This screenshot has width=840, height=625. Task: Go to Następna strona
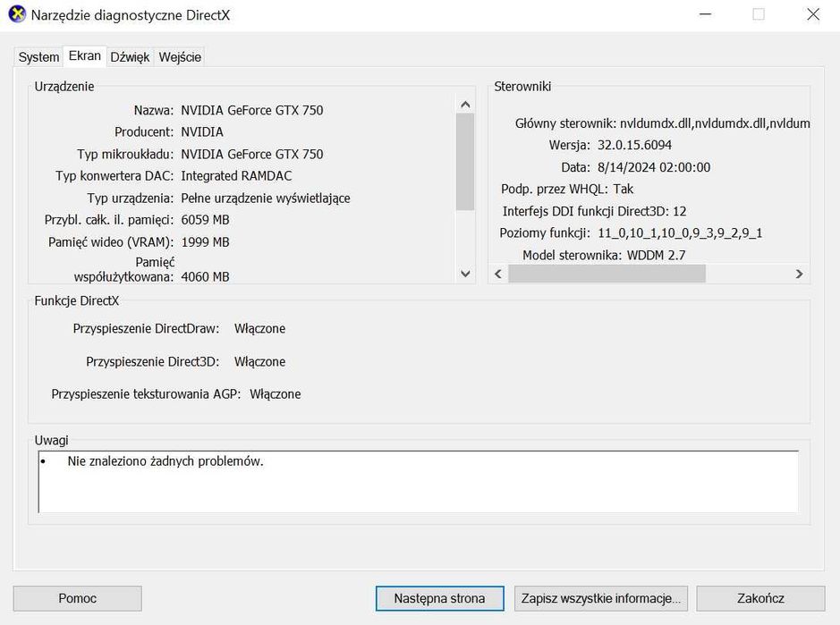(440, 598)
